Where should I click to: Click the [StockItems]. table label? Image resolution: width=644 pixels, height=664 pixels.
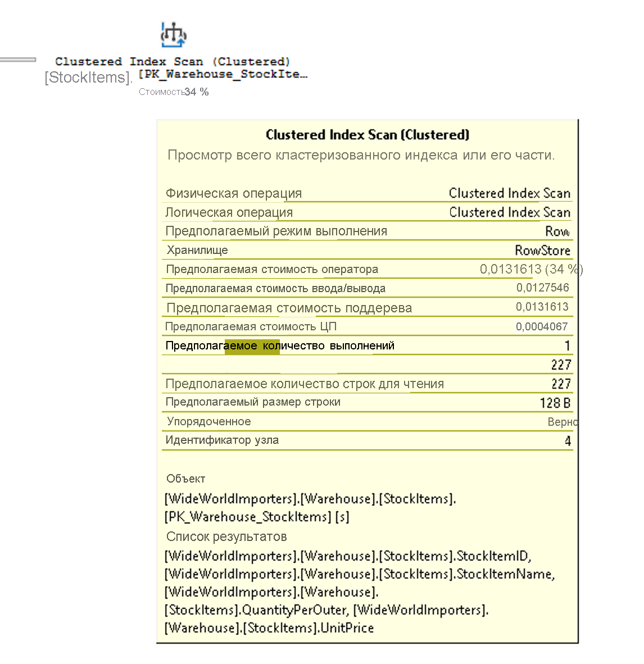pos(89,78)
